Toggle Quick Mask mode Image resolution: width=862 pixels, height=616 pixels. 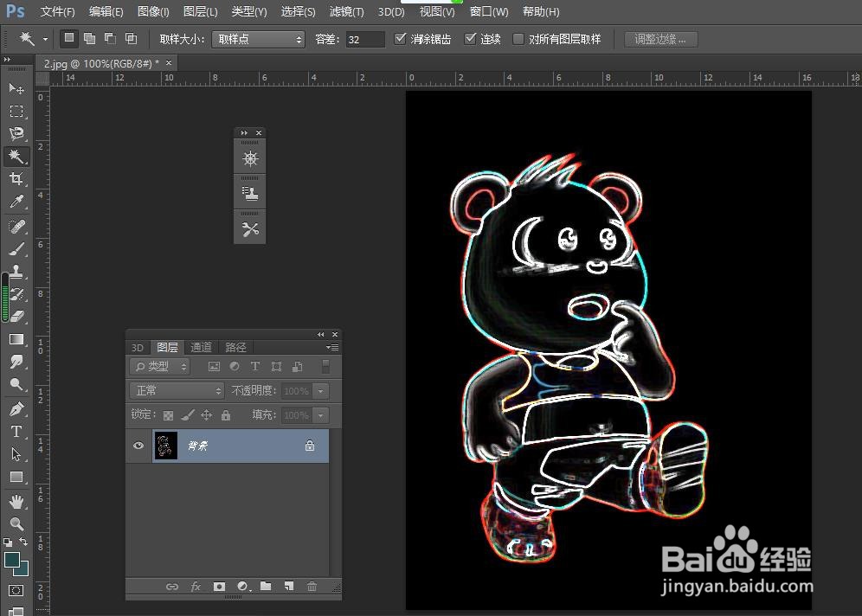[x=16, y=591]
